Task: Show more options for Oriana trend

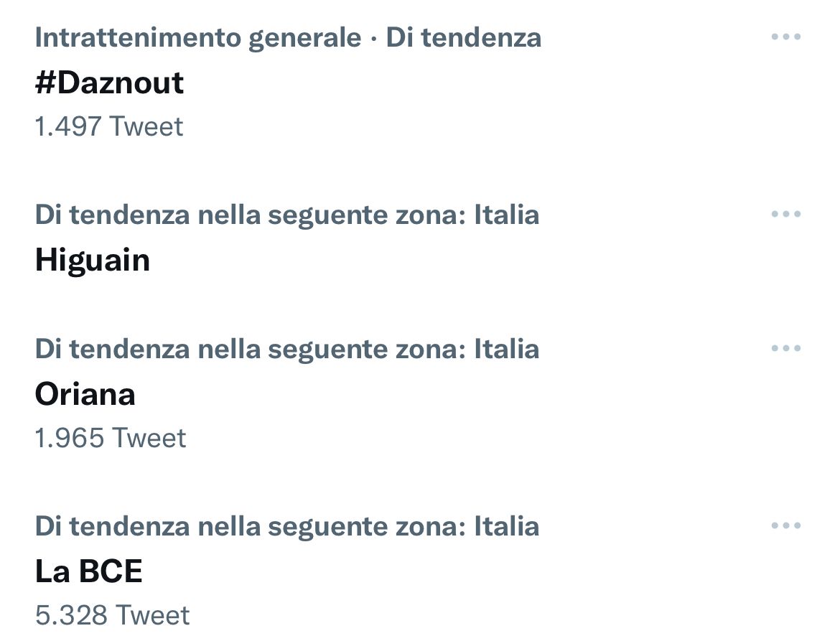Action: (785, 349)
